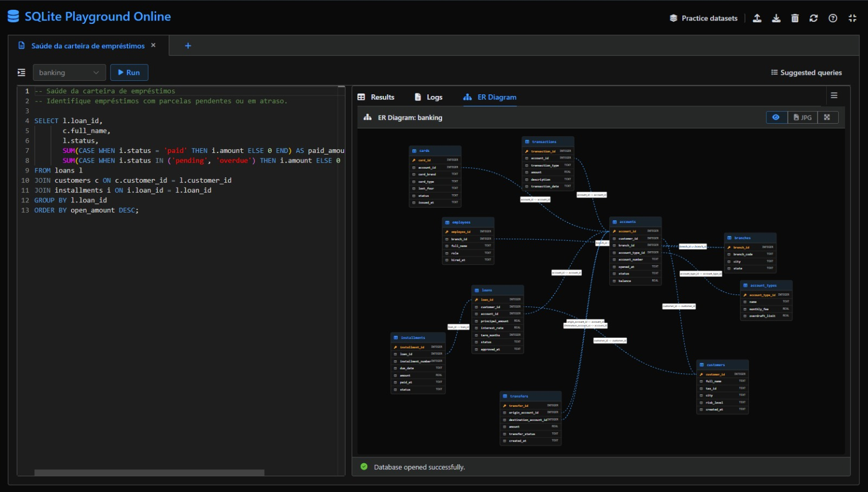Click the exit fullscreen compress icon
Viewport: 868px width, 492px height.
tap(852, 18)
